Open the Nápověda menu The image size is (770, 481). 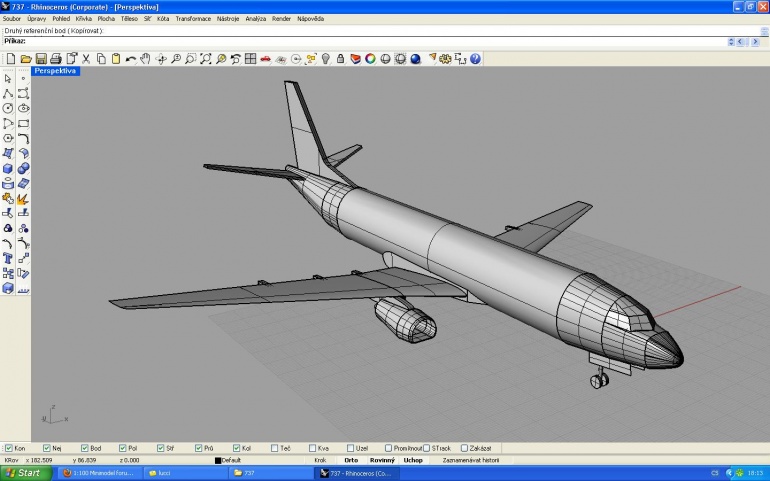pyautogui.click(x=310, y=19)
